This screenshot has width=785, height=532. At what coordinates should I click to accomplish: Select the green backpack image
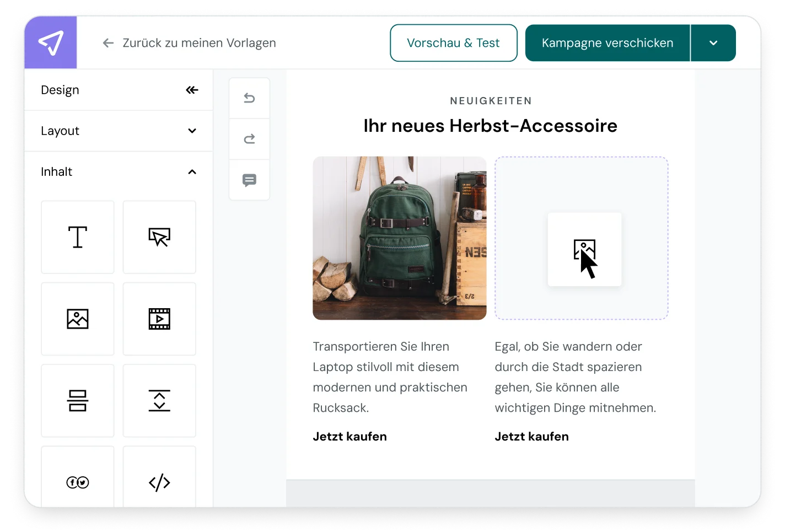pyautogui.click(x=399, y=238)
